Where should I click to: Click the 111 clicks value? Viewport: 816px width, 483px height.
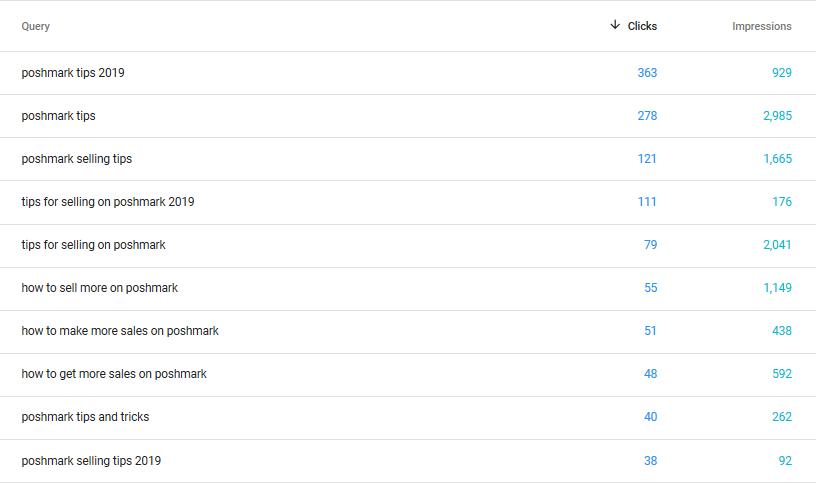point(647,202)
